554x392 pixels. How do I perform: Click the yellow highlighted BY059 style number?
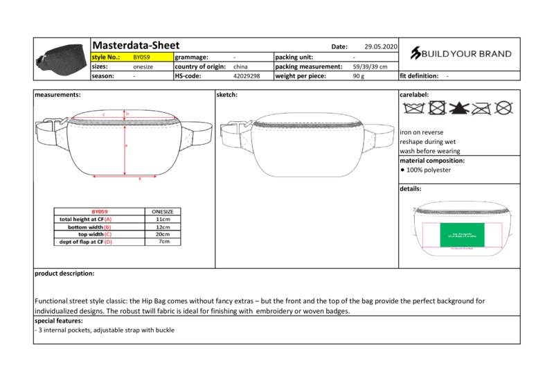click(141, 57)
